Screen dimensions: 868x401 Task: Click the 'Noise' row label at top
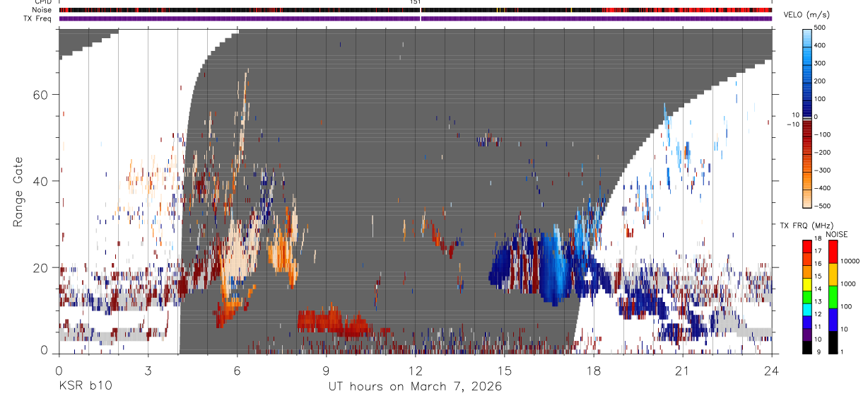(42, 10)
